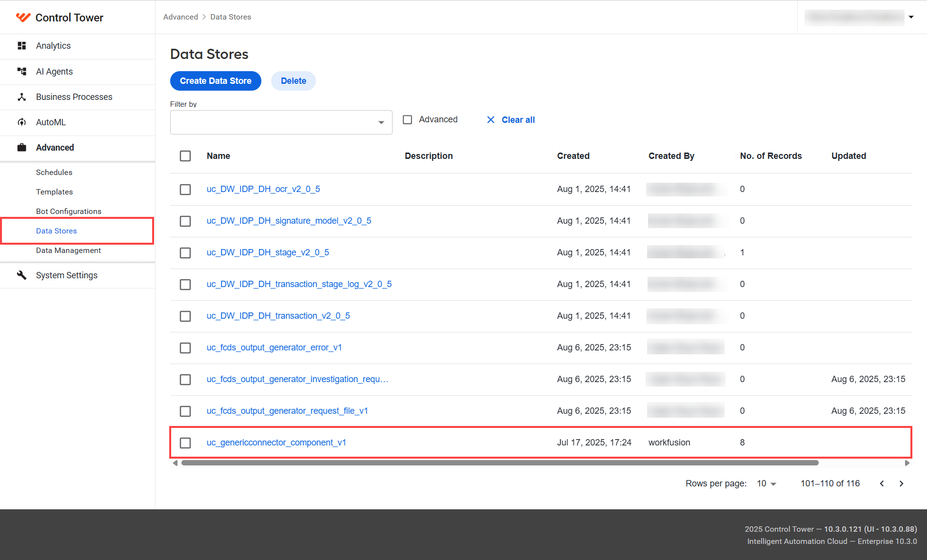Open the Filter by dropdown

(281, 122)
